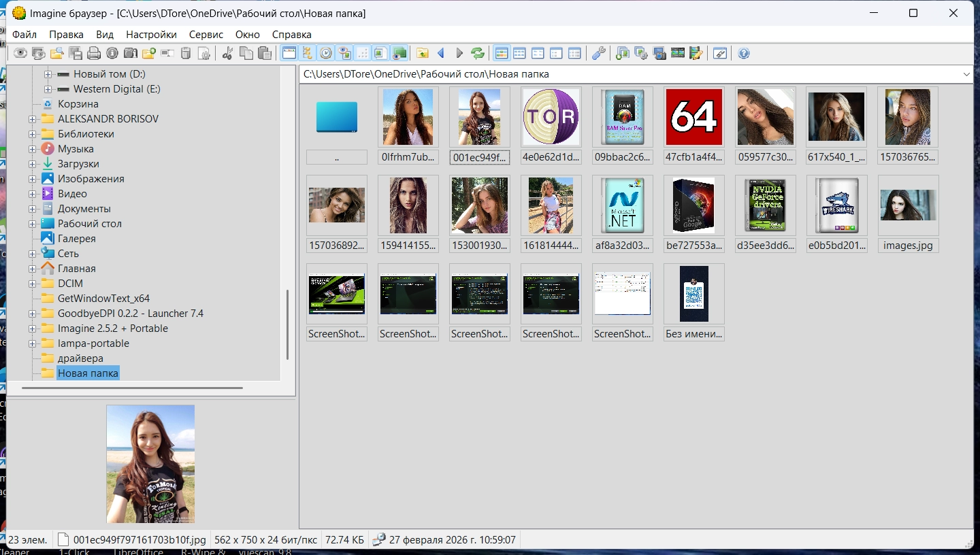Click the Refresh green arrows icon
Screen dimensions: 980x555
coord(478,53)
